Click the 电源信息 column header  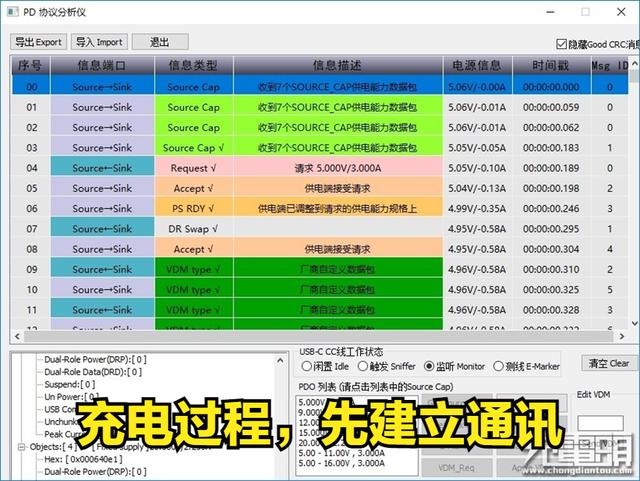point(477,65)
